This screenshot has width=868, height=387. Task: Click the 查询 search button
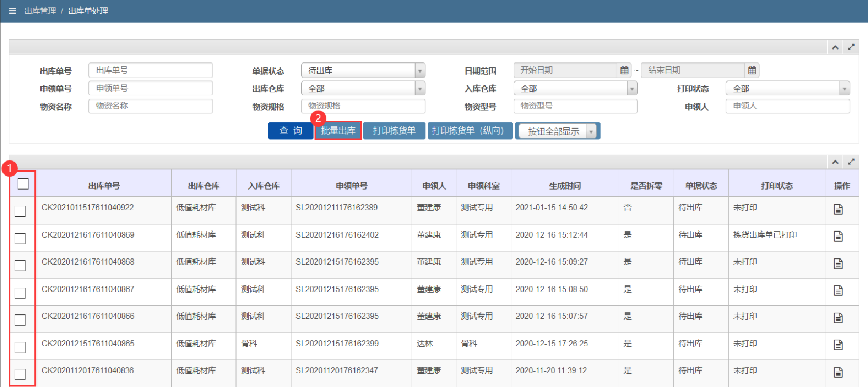[290, 131]
